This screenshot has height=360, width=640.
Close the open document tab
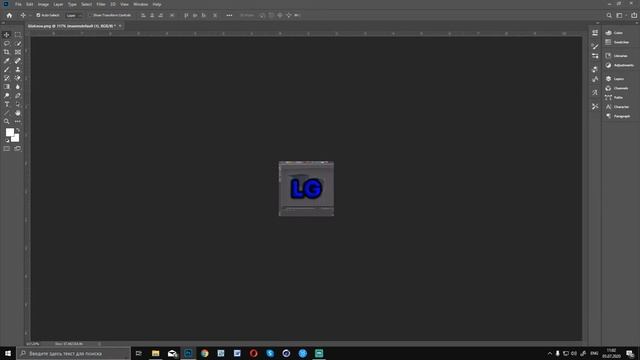120,26
